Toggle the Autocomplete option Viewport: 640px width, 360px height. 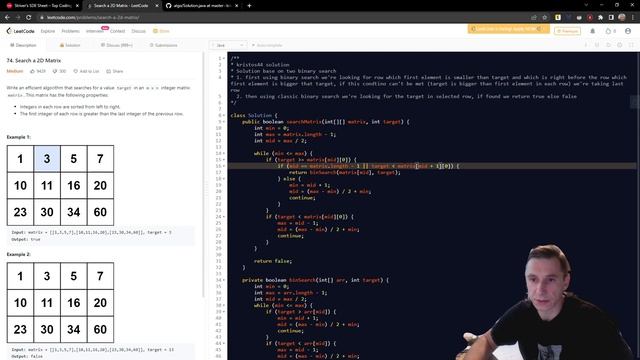tap(267, 45)
